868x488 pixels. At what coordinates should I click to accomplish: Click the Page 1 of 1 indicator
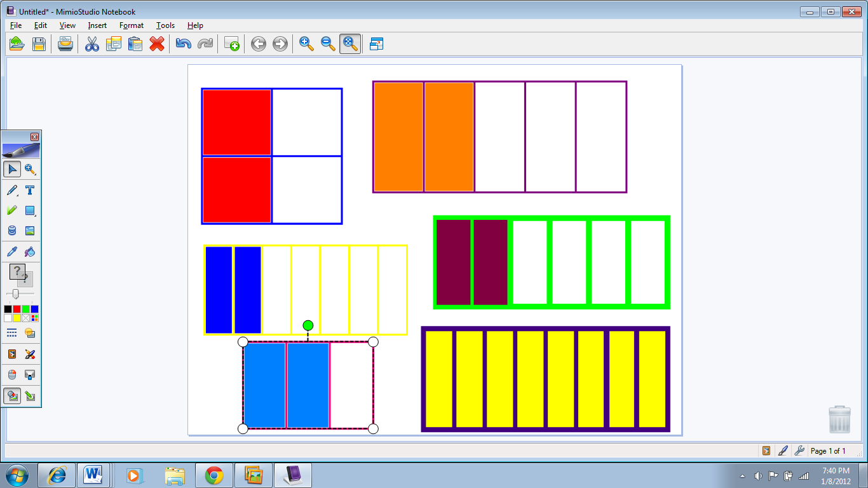click(828, 451)
